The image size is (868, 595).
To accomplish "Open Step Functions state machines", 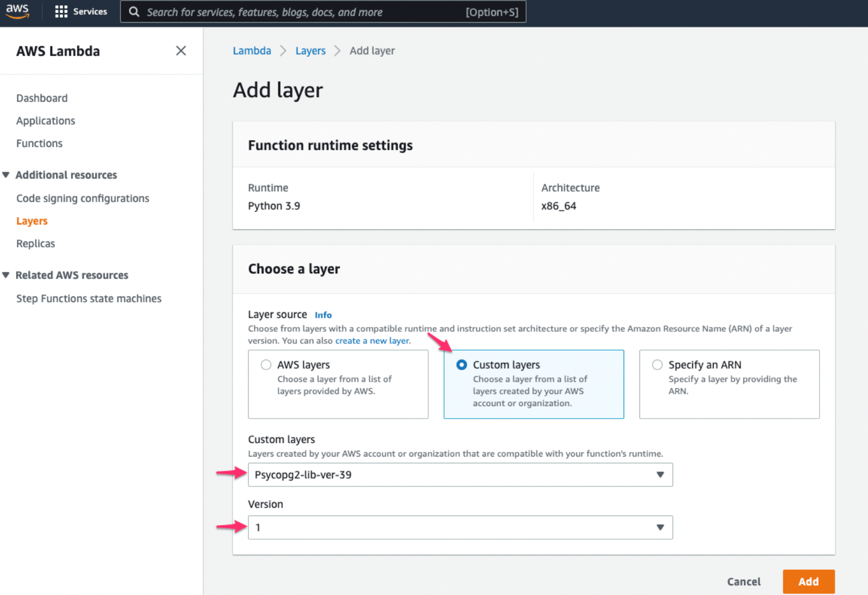I will tap(88, 299).
